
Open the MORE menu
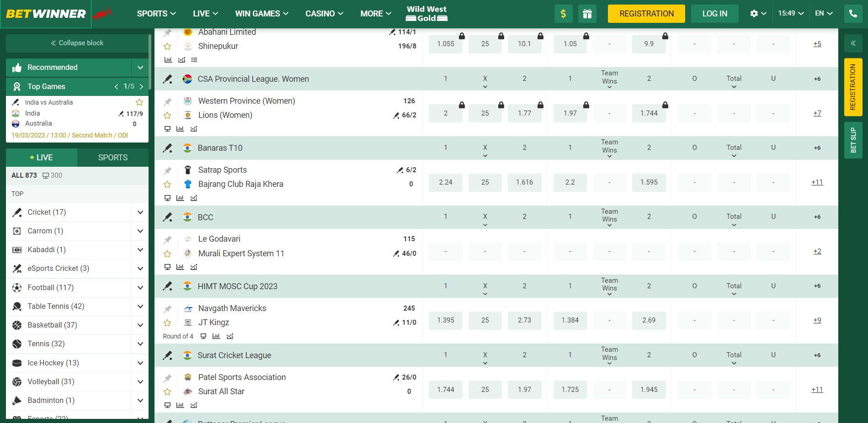click(x=376, y=14)
